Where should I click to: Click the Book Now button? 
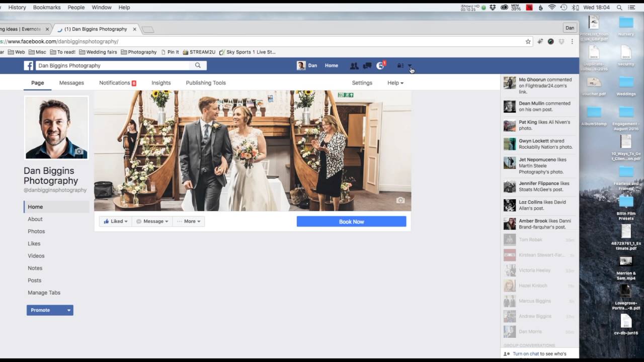[x=351, y=221]
